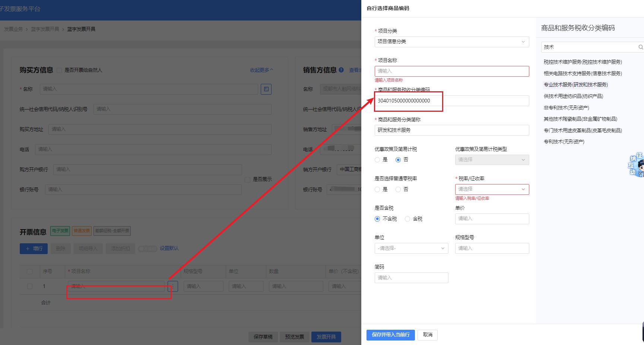Click the 添加折扣 button
The image size is (644, 345).
coord(120,249)
